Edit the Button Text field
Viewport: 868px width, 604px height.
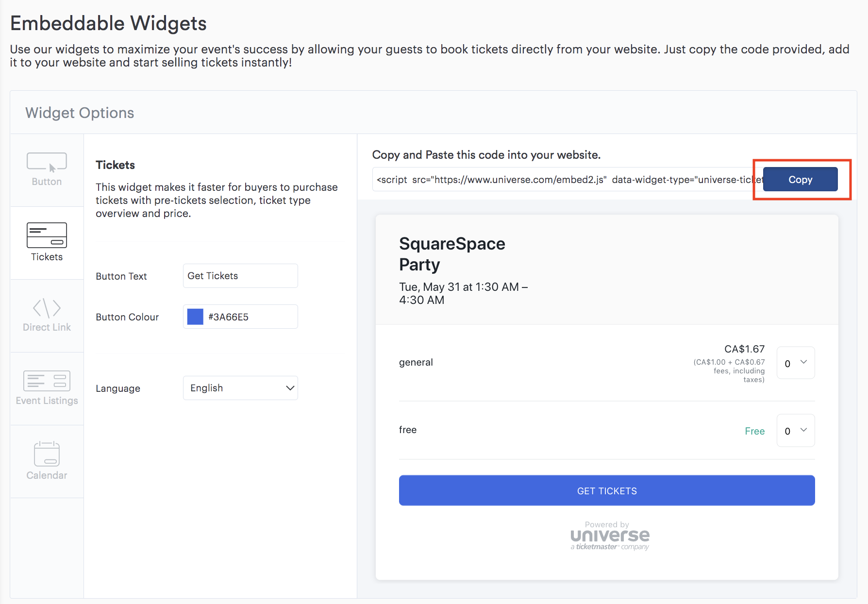click(240, 276)
